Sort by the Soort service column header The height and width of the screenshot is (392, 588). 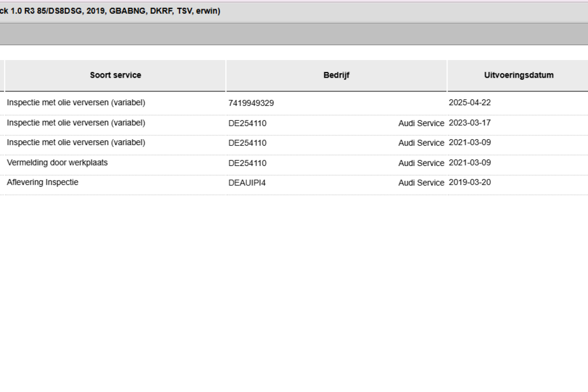click(115, 75)
